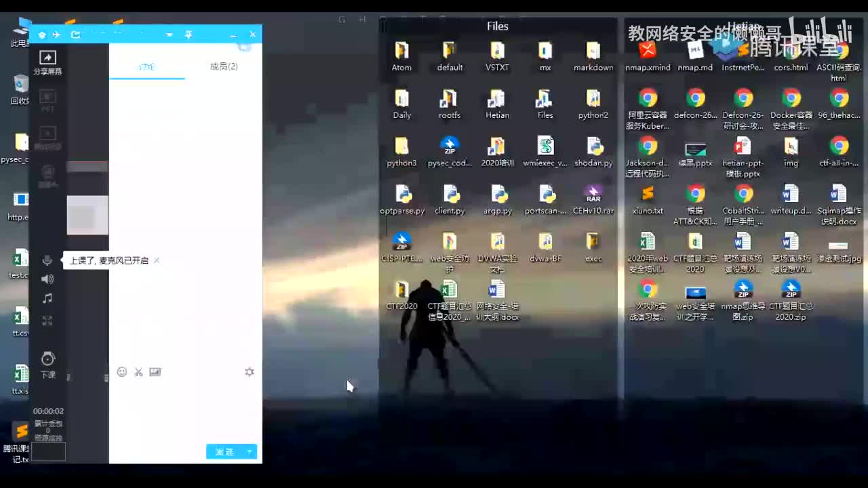
Task: Open the rootfs folder
Action: (x=450, y=105)
